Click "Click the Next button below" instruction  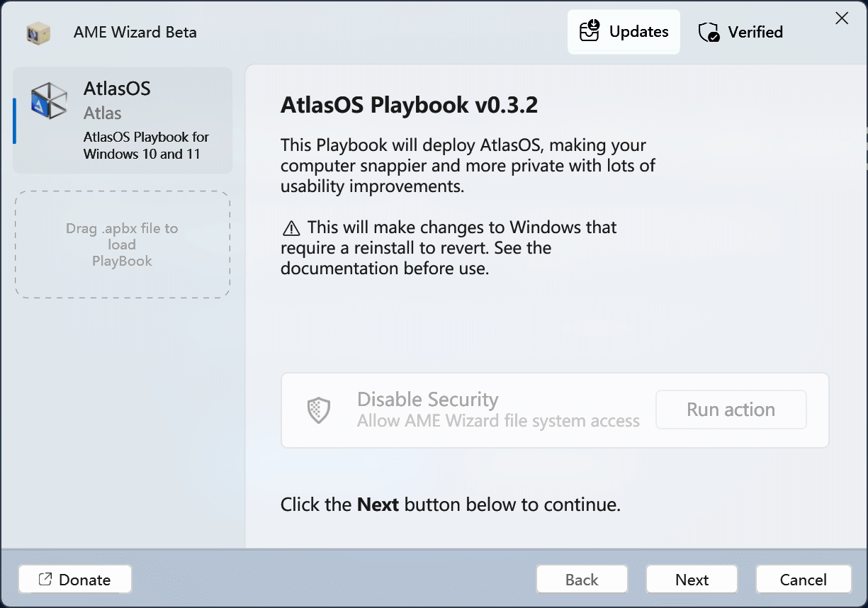[x=451, y=505]
